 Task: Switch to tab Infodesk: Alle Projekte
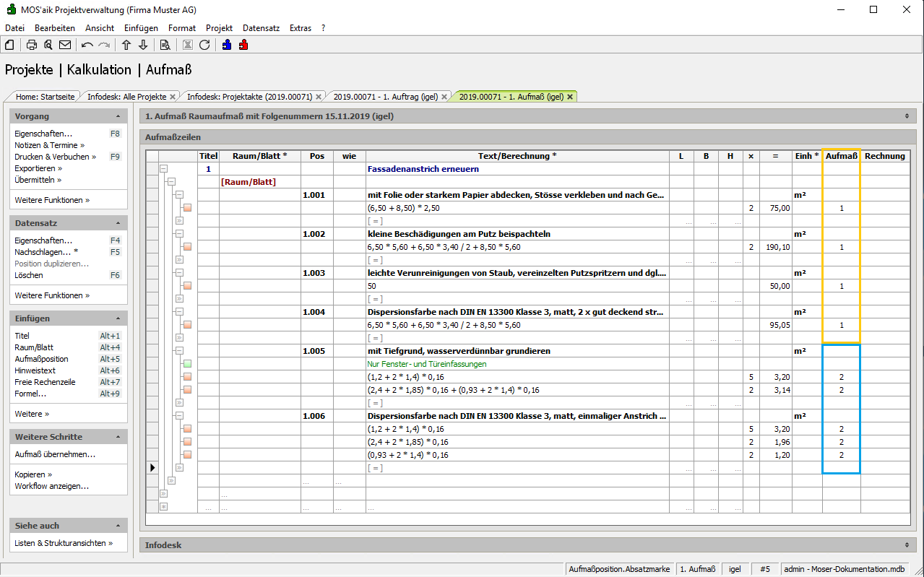pos(126,96)
